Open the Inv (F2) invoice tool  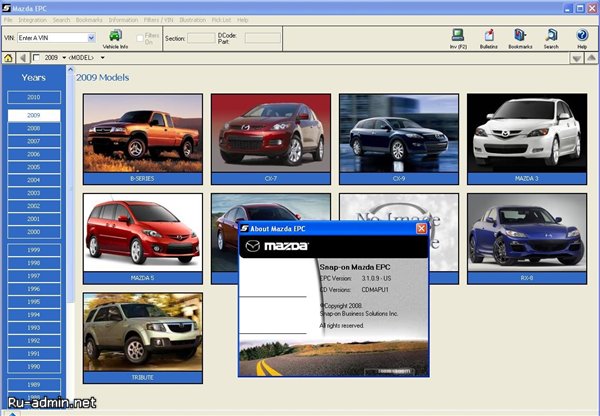(x=458, y=39)
